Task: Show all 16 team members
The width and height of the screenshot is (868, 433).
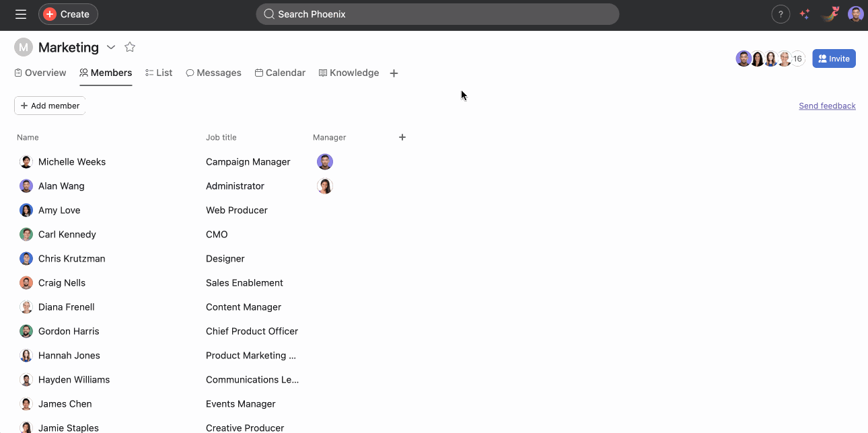Action: click(797, 59)
